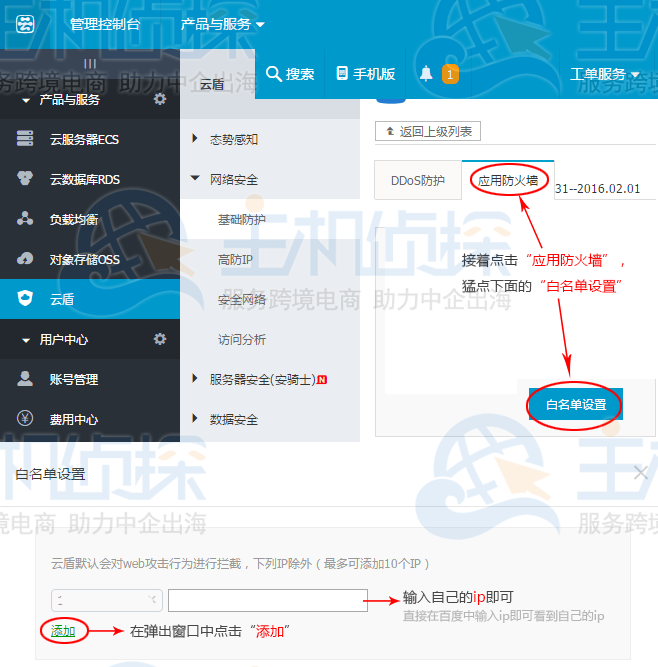Viewport: 658px width, 667px height.
Task: Open the 产品与服务 top dropdown menu
Action: click(222, 24)
